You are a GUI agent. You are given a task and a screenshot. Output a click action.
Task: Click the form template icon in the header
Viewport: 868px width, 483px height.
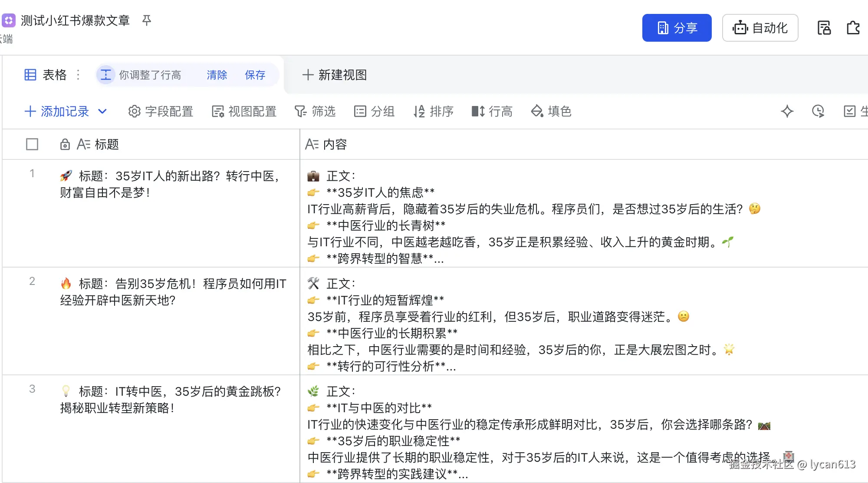click(824, 28)
